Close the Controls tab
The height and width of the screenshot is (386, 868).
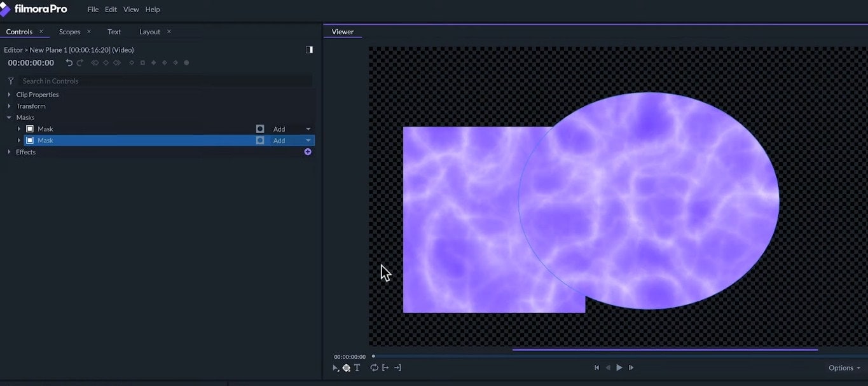point(41,31)
